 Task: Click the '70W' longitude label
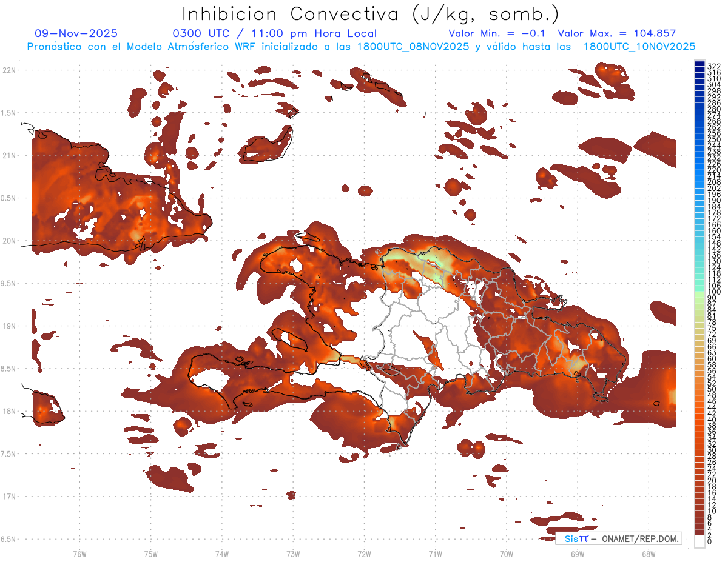pos(507,554)
